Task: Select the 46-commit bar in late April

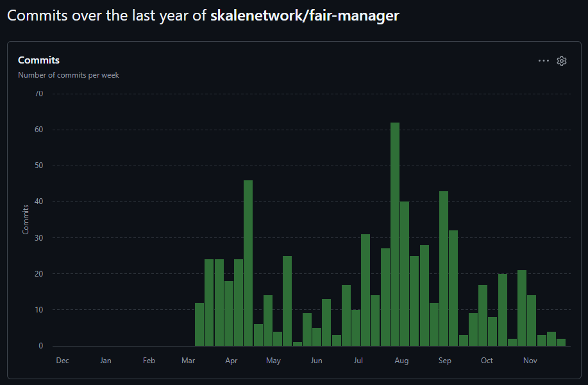Action: (248, 263)
